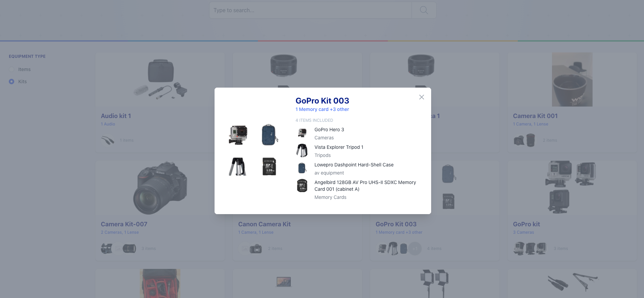Screen dimensions: 644x298
Task: Open the large 128GB SD card thumbnail
Action: tap(269, 166)
